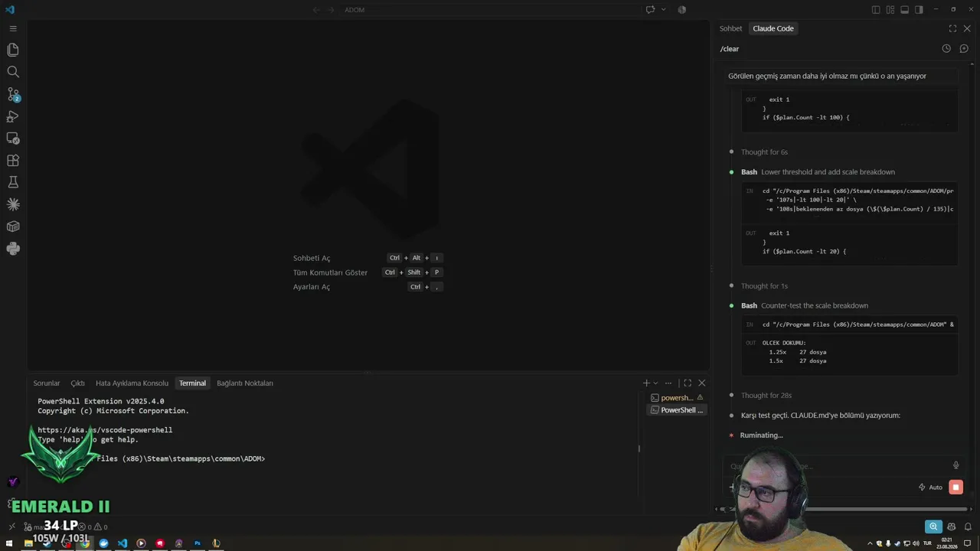Open the hamburger application menu
Image resolution: width=980 pixels, height=551 pixels.
[13, 28]
